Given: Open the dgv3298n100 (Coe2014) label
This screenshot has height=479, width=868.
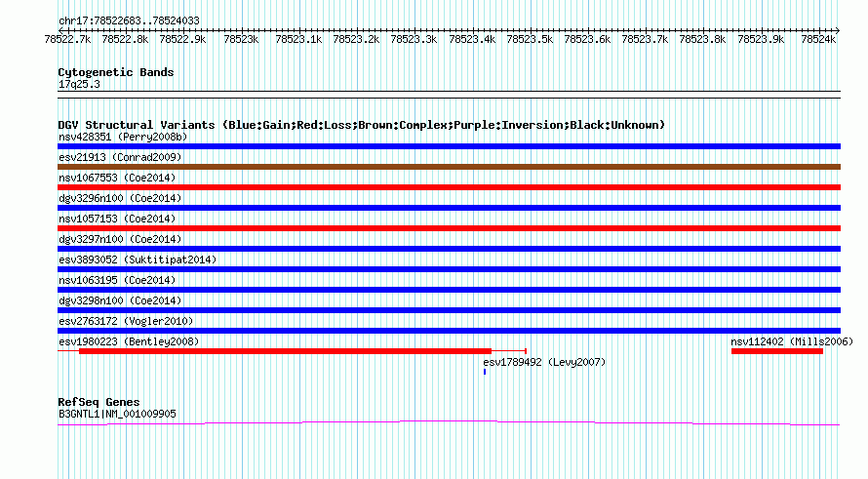Looking at the screenshot, I should tap(120, 300).
